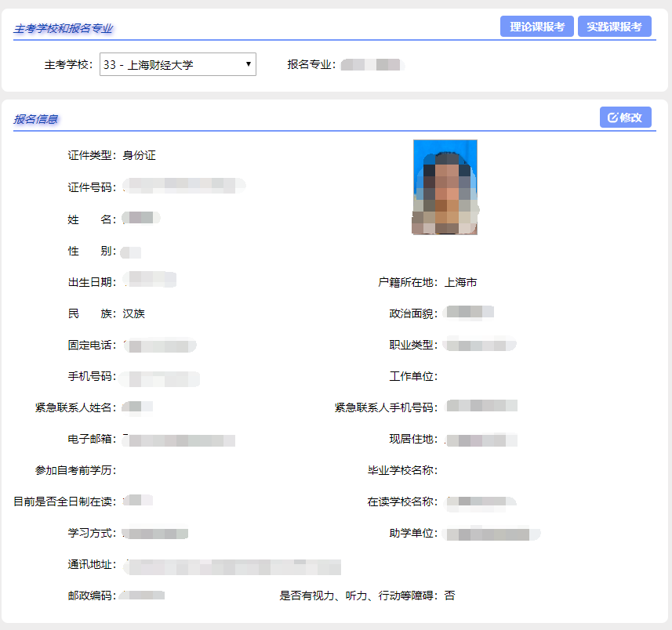672x630 pixels.
Task: Click the dropdown arrow next to 上海财经大学
Action: point(247,64)
